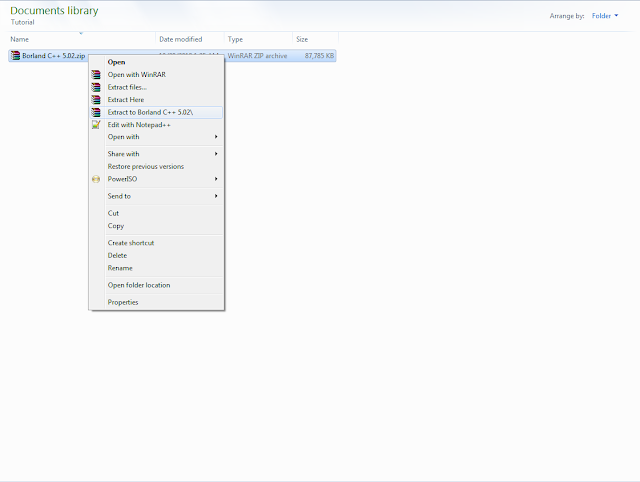This screenshot has height=482, width=640.
Task: Sort by the Type column header
Action: 258,39
